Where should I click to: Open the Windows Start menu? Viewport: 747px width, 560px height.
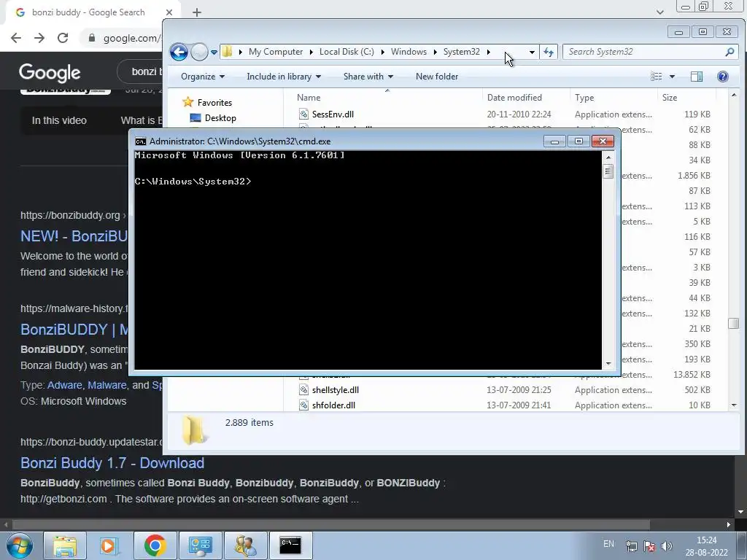(x=19, y=545)
